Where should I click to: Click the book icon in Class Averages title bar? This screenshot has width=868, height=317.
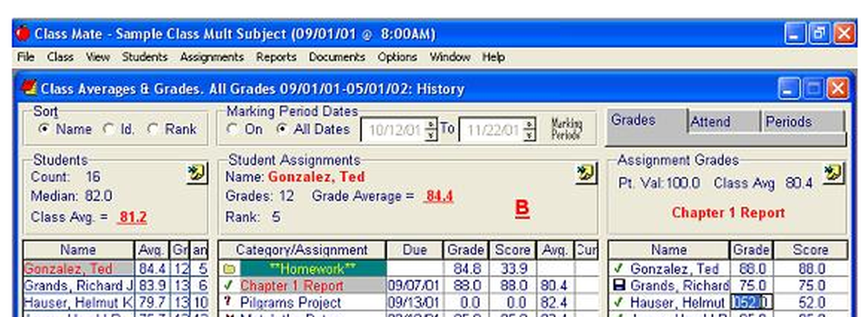point(29,88)
